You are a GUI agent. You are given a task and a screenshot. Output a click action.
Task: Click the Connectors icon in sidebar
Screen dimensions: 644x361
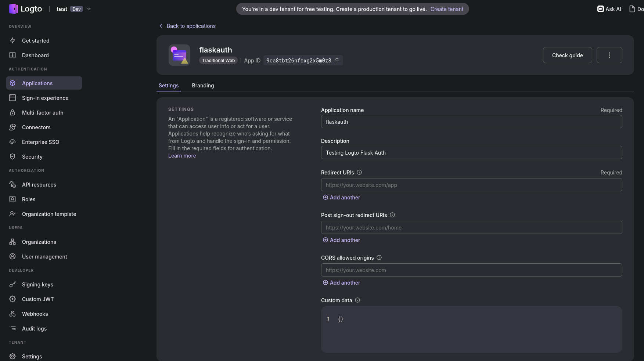tap(12, 127)
